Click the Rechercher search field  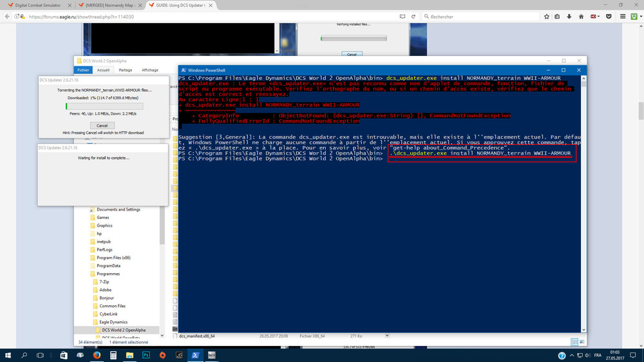click(480, 17)
